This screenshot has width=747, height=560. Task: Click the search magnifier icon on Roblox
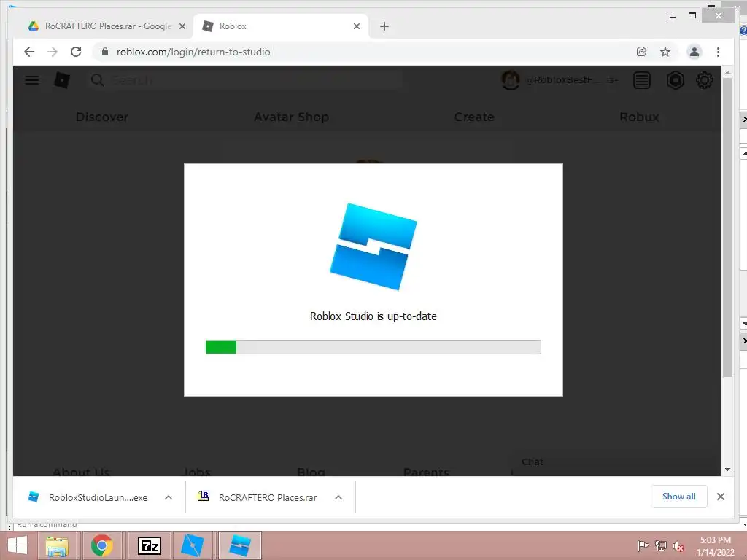coord(97,80)
